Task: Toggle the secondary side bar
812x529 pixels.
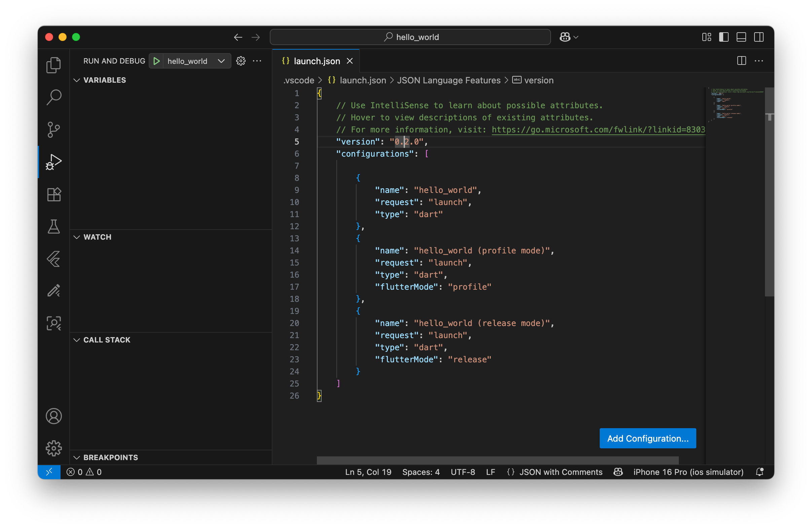Action: coord(759,37)
